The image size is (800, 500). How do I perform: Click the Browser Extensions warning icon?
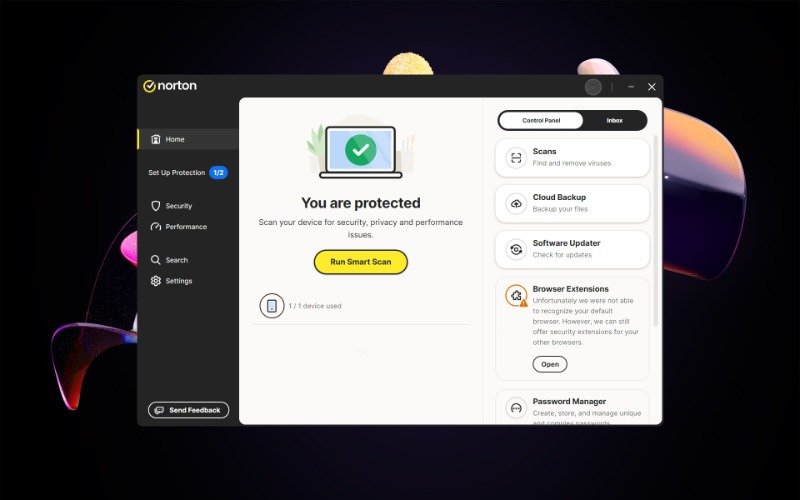pyautogui.click(x=516, y=296)
